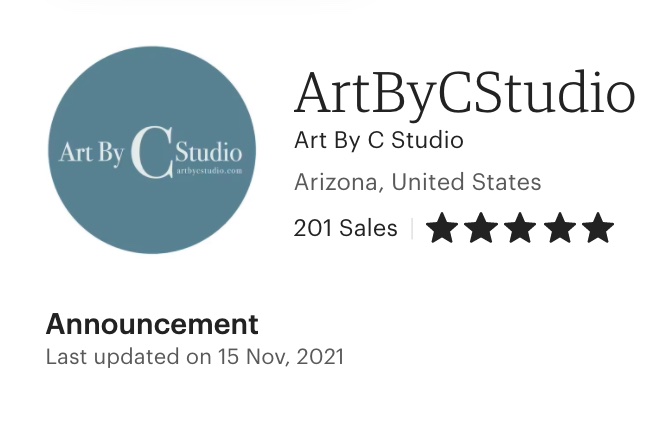660x442 pixels.
Task: Click 'United States' in the location line
Action: [466, 182]
